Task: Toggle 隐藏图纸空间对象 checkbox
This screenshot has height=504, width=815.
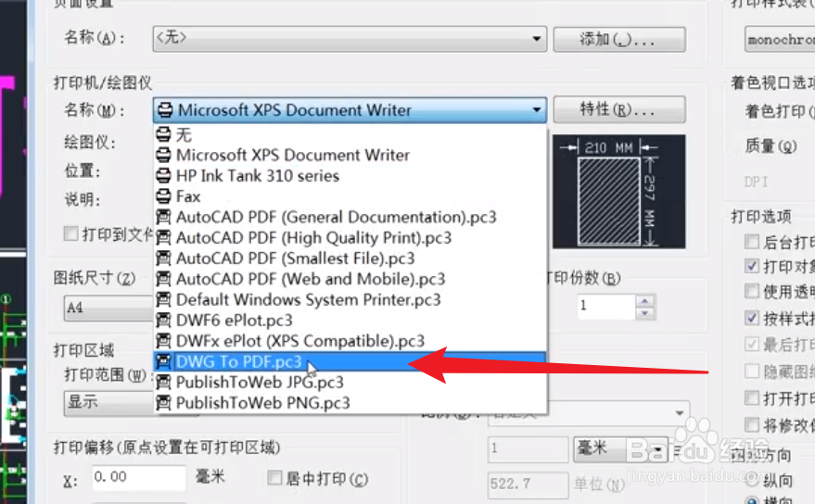Action: click(752, 371)
